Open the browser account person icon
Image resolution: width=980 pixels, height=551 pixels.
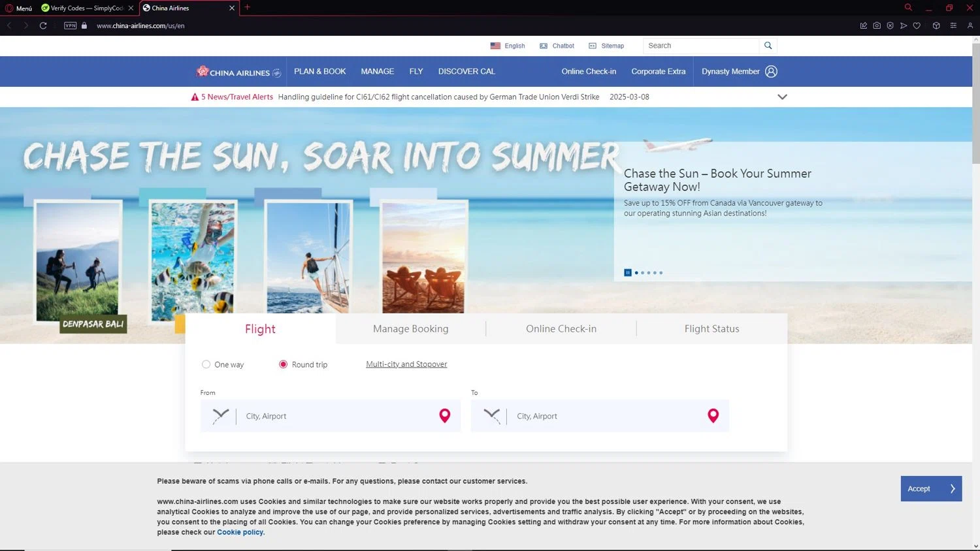[970, 25]
